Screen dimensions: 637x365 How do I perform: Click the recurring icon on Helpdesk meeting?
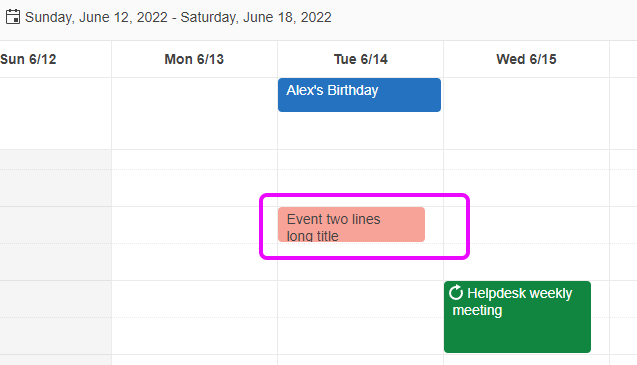(456, 292)
